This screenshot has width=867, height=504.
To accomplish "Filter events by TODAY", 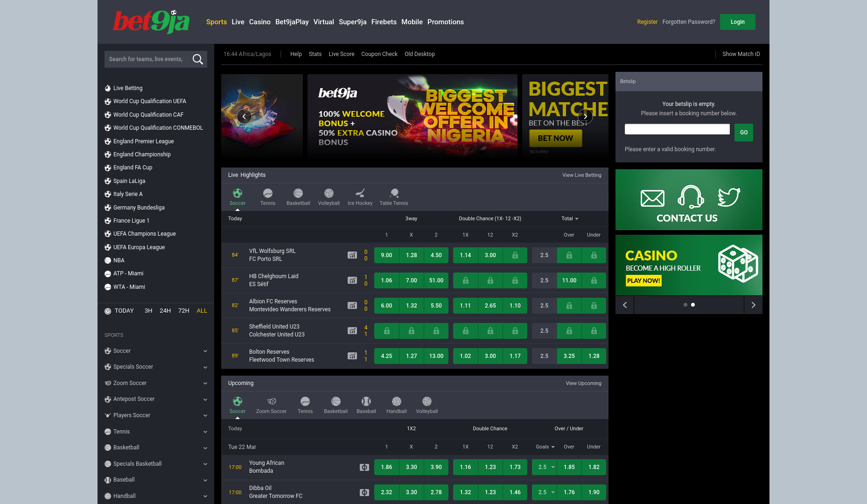I will [x=124, y=311].
